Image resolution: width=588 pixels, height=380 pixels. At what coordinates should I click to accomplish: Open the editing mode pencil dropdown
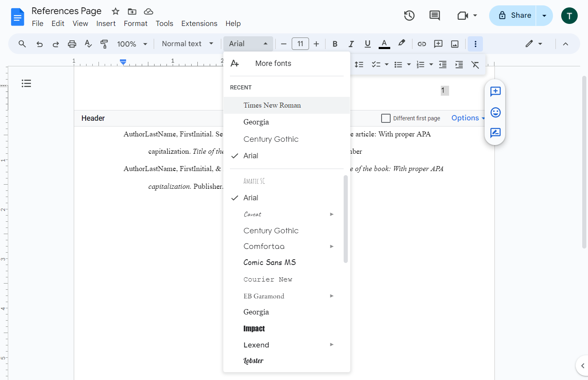[534, 44]
